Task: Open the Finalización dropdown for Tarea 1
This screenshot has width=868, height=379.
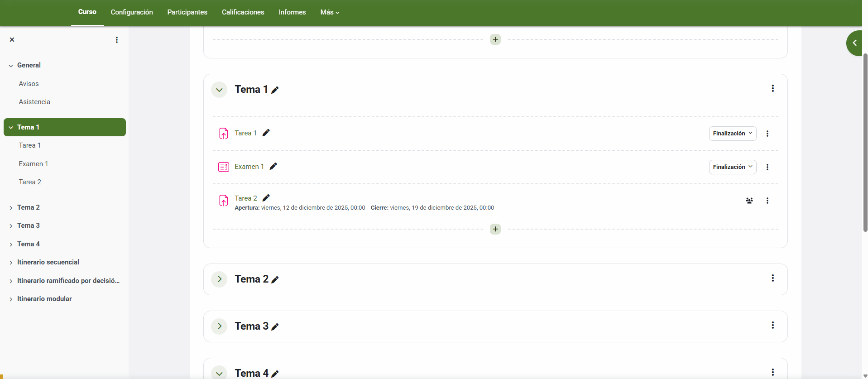Action: click(732, 134)
